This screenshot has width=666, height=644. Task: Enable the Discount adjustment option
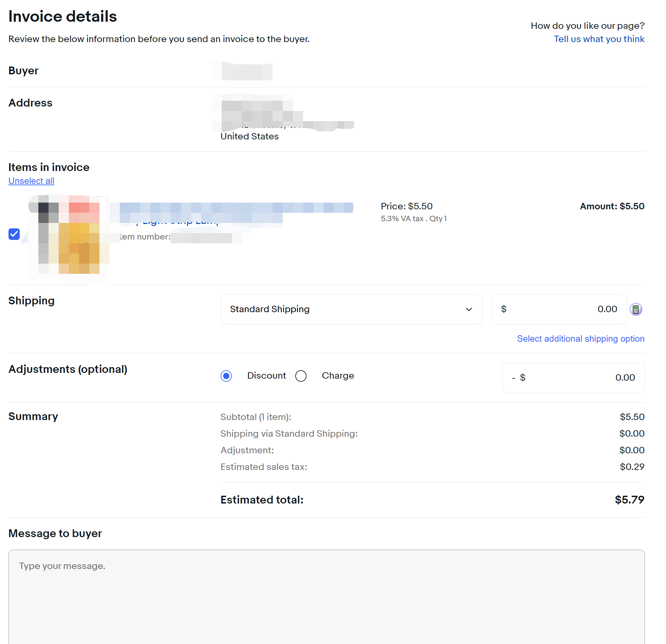[x=226, y=376]
